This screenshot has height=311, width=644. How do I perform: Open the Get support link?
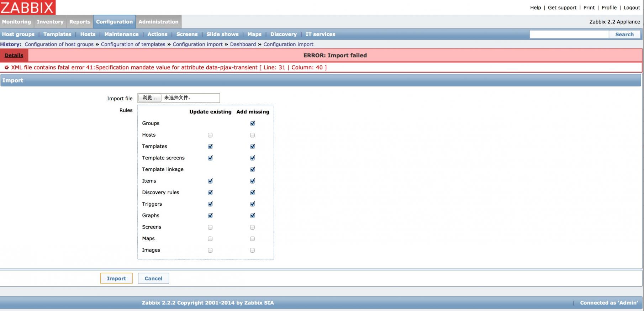pyautogui.click(x=562, y=8)
